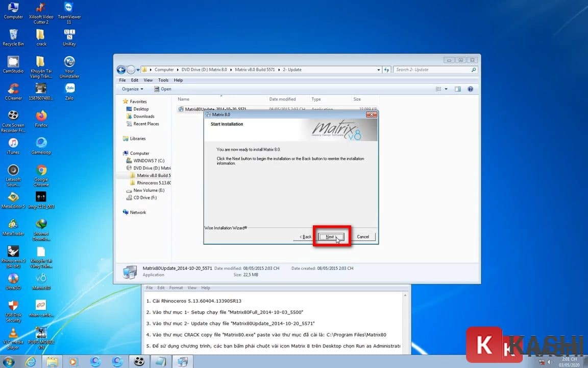The image size is (588, 368).
Task: Open the Tools menu in Explorer
Action: 163,80
